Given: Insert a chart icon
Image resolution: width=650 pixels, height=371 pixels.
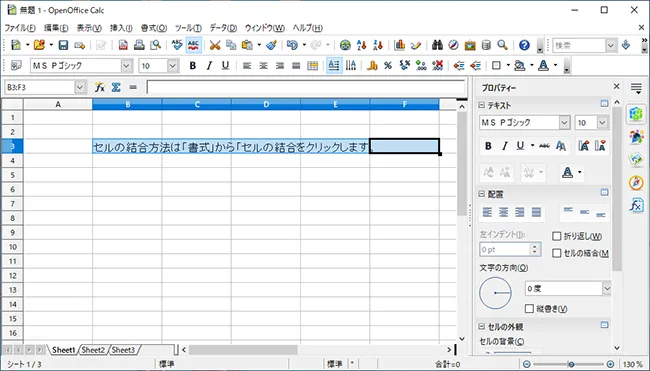Looking at the screenshot, I should click(x=400, y=45).
